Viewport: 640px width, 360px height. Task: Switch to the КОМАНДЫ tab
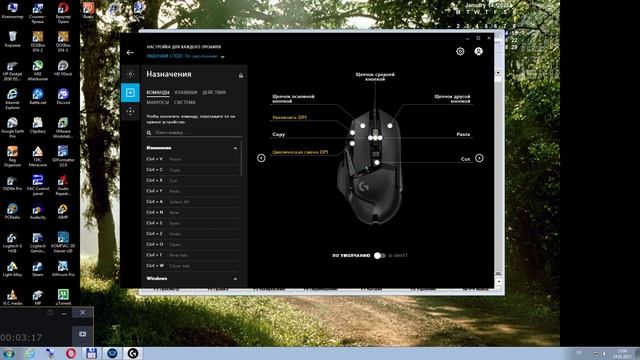coord(158,92)
